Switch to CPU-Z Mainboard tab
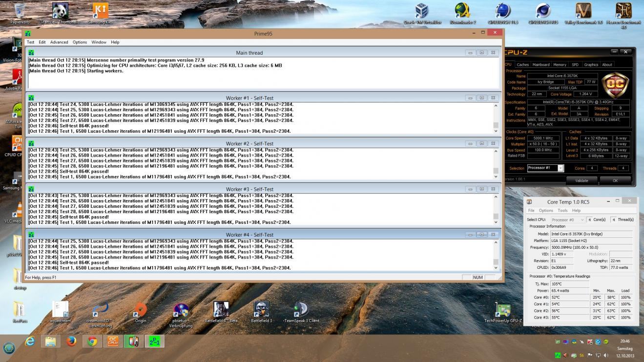644x362 pixels. click(x=541, y=64)
